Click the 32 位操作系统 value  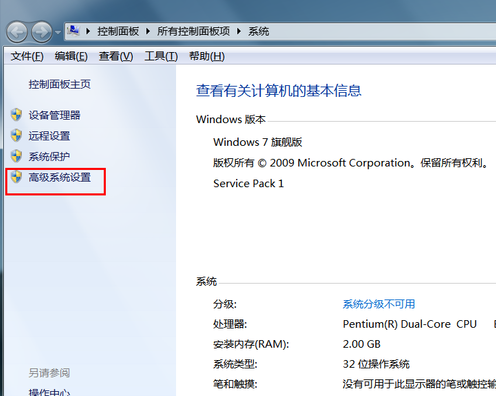pos(376,364)
